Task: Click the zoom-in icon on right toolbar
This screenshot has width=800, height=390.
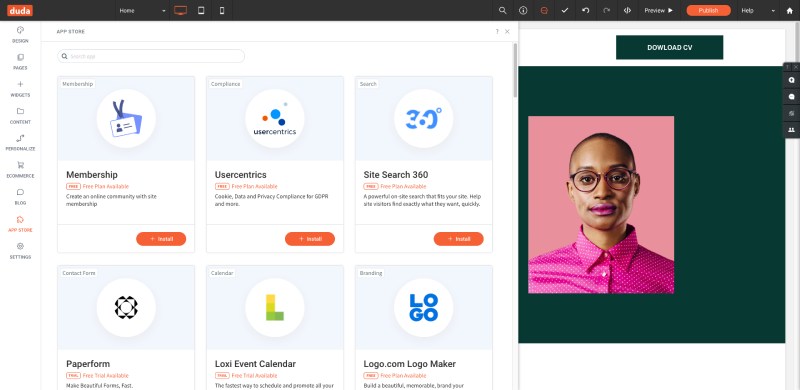Action: [792, 81]
